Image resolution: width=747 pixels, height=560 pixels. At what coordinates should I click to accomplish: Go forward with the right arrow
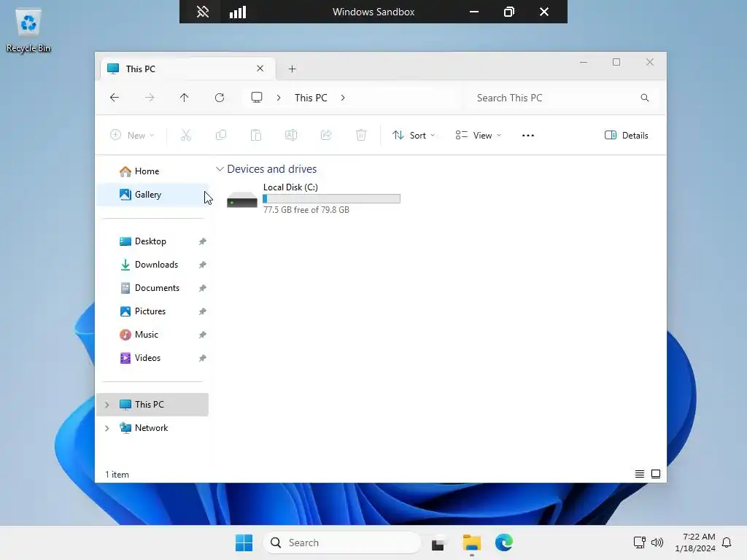pyautogui.click(x=149, y=98)
